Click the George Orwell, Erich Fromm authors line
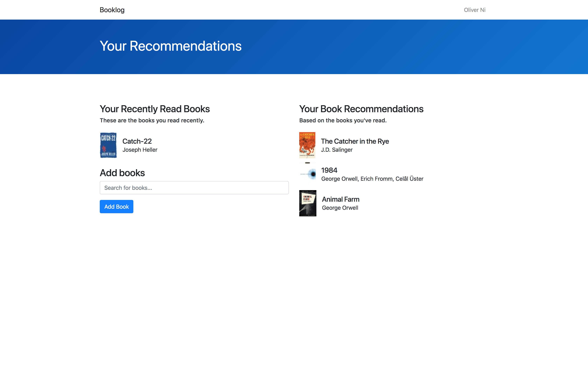This screenshot has height=367, width=588. [x=372, y=179]
